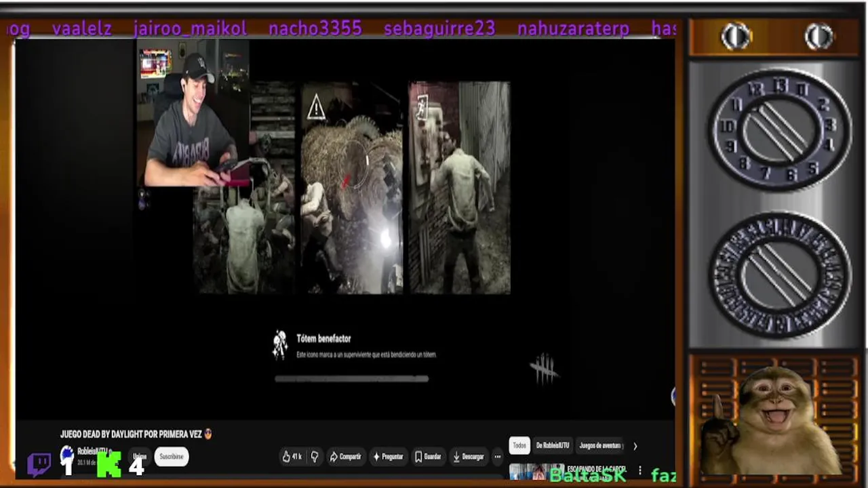Click the BaltaSK green ticker name
Screen dimensions: 868x488
coord(587,475)
